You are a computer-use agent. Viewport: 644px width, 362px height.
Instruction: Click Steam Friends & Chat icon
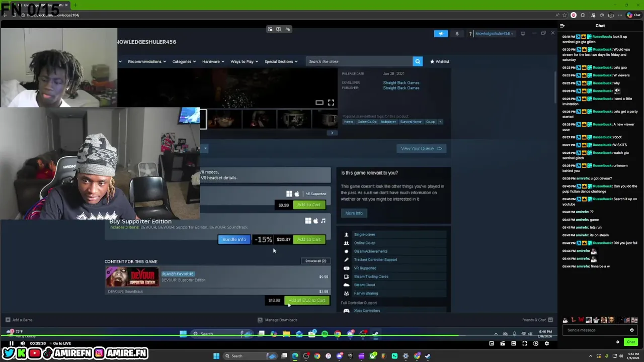pos(550,320)
